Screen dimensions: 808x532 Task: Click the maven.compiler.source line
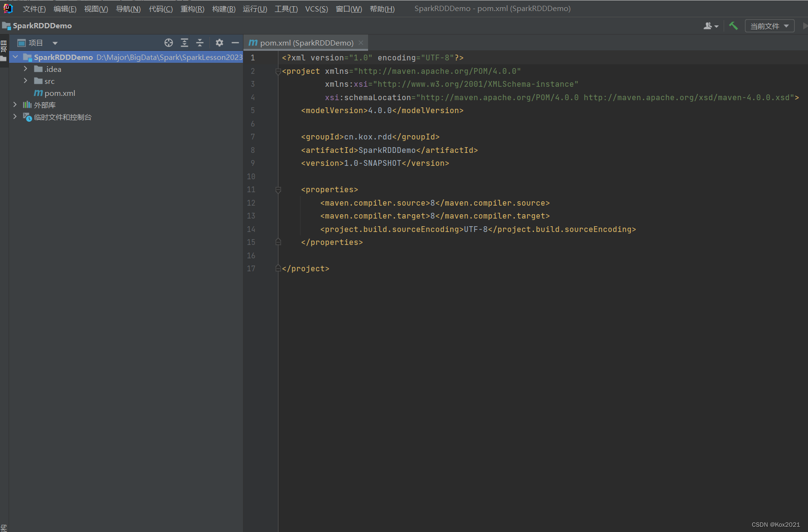(435, 203)
